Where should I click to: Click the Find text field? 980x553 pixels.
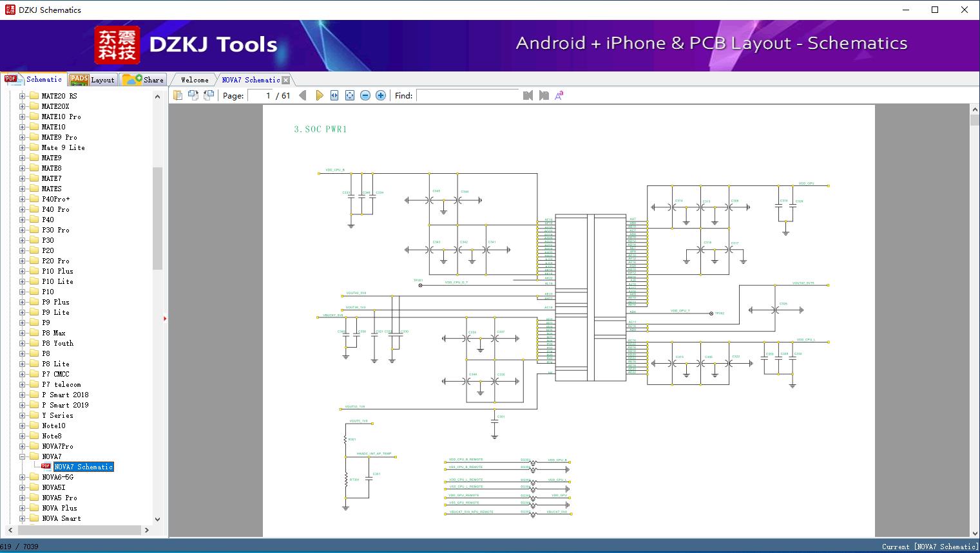[x=467, y=95]
